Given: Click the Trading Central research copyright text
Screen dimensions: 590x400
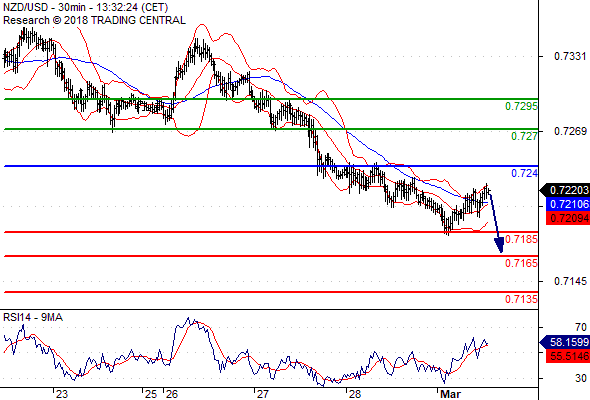Looking at the screenshot, I should 94,20.
